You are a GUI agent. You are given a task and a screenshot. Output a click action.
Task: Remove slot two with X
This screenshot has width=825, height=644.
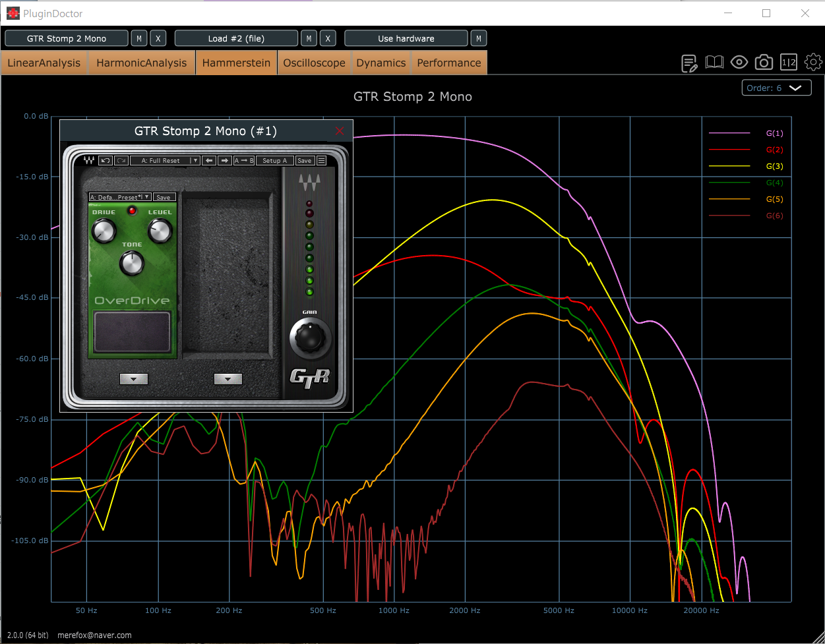coord(328,38)
